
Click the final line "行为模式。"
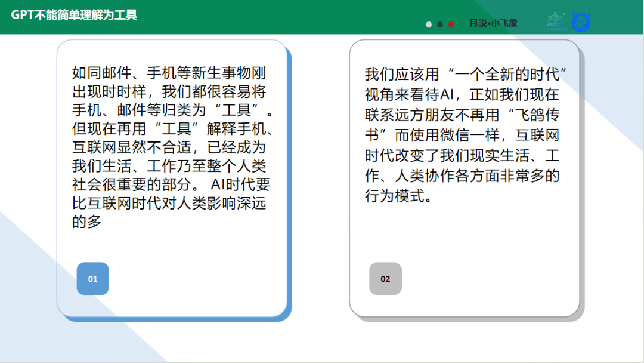(399, 196)
